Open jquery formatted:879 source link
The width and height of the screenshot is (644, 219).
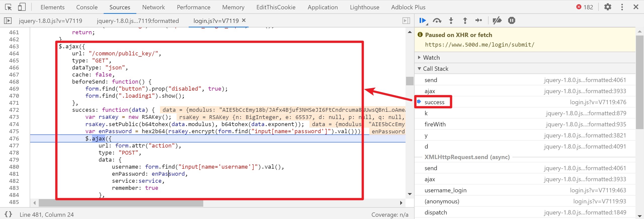(586, 113)
